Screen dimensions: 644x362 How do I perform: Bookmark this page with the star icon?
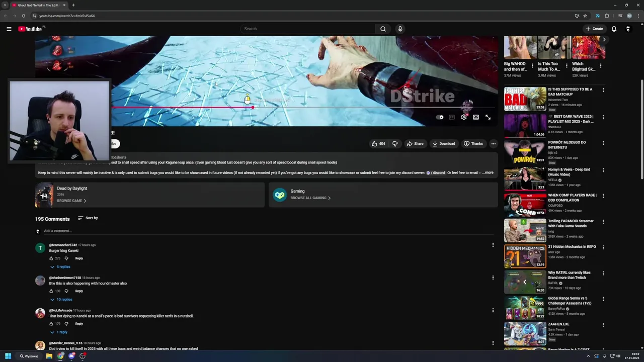[585, 16]
